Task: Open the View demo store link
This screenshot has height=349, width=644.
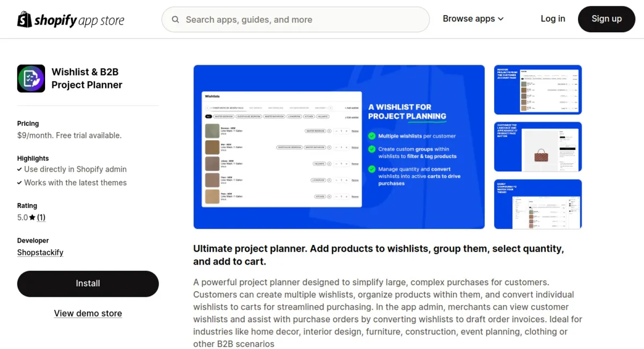Action: click(x=88, y=314)
